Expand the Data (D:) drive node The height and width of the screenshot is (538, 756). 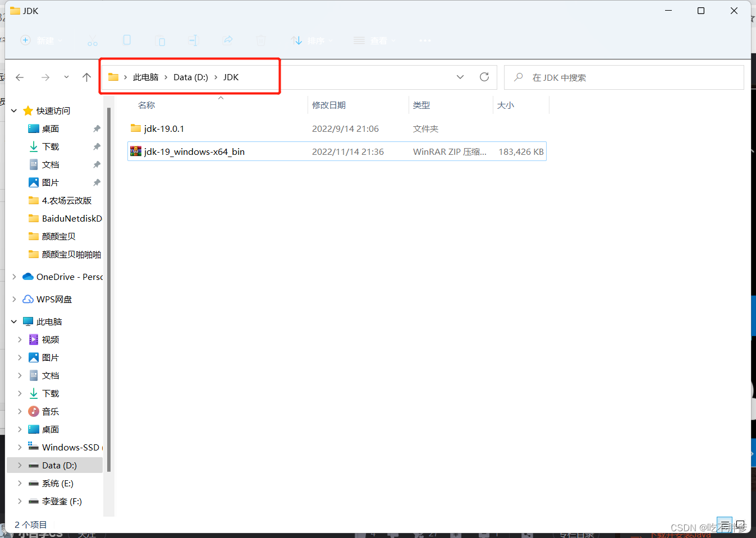pyautogui.click(x=20, y=465)
